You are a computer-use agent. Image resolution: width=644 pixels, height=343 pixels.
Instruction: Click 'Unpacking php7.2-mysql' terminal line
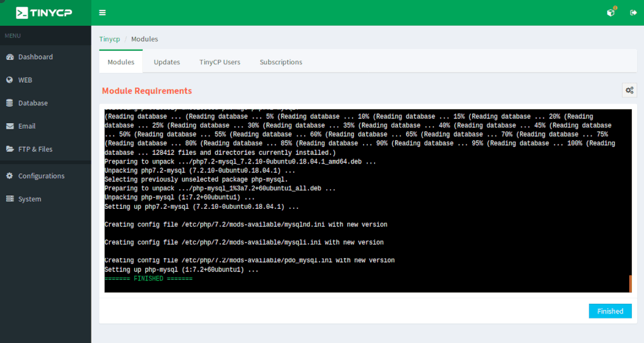pyautogui.click(x=199, y=171)
